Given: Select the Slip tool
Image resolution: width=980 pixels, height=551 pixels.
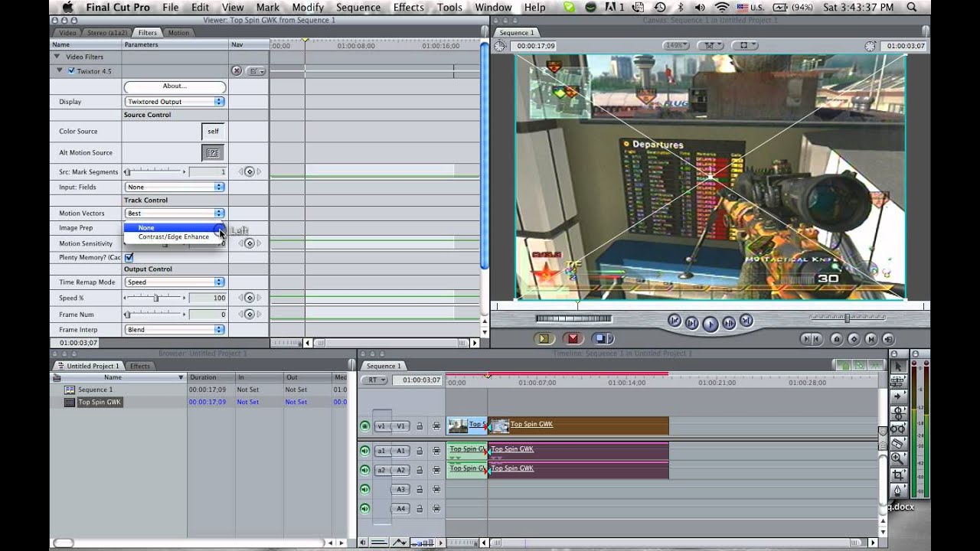Looking at the screenshot, I should point(898,428).
